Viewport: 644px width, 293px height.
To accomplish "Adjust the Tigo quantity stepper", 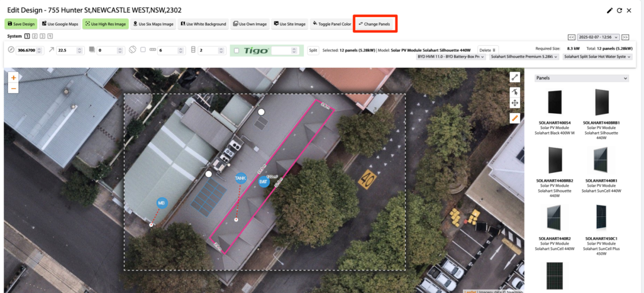I will 294,50.
